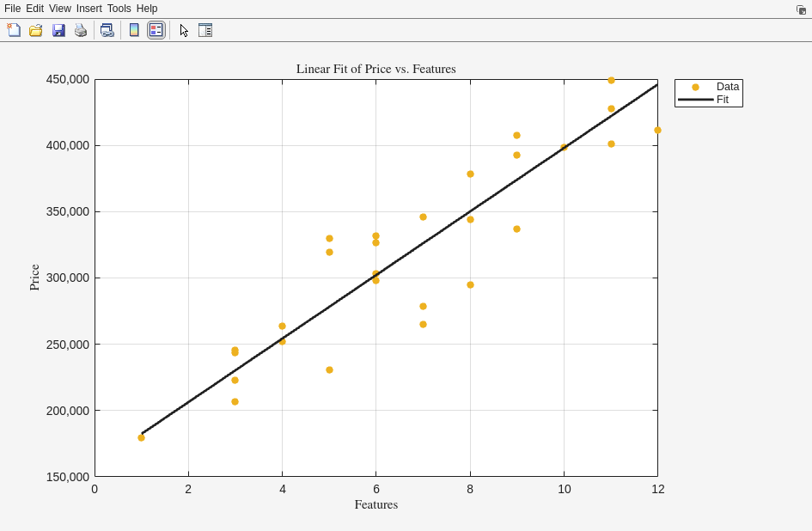Open the Property Inspector icon
This screenshot has width=812, height=531.
click(x=205, y=30)
